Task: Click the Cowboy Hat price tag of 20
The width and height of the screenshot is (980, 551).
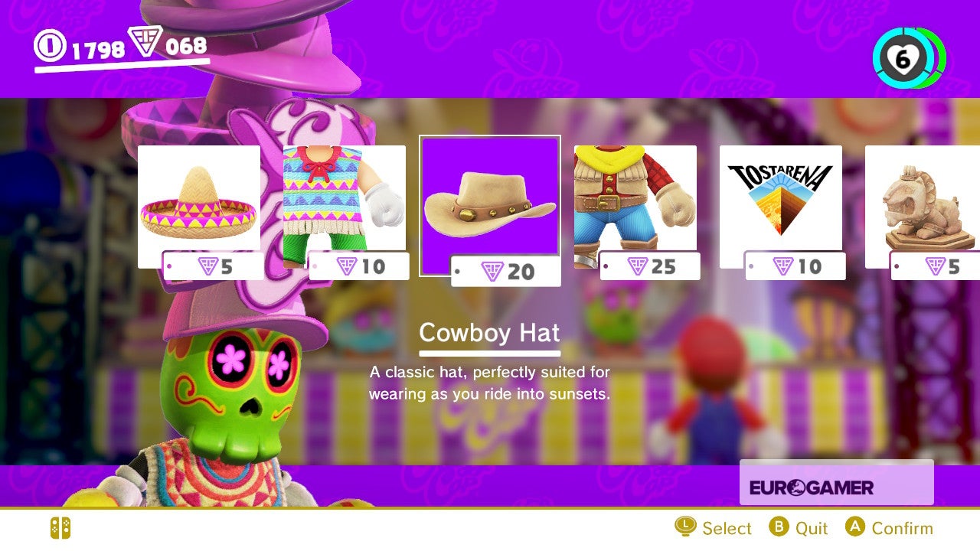Action: coord(506,271)
